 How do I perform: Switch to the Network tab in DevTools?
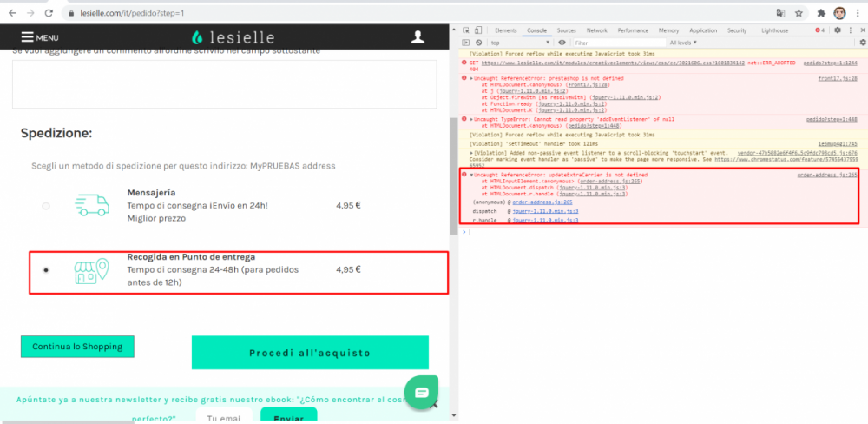tap(597, 30)
